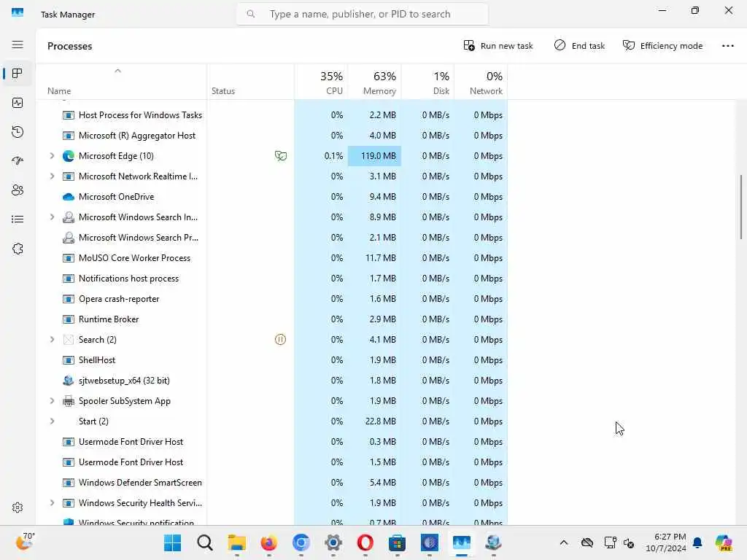Open Task Manager settings gear
The width and height of the screenshot is (747, 560).
[18, 507]
